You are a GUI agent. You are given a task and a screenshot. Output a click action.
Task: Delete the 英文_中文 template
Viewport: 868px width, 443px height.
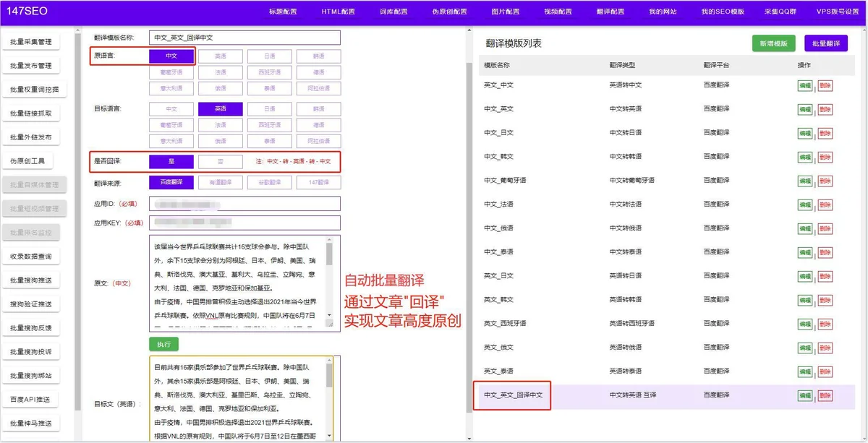[825, 85]
